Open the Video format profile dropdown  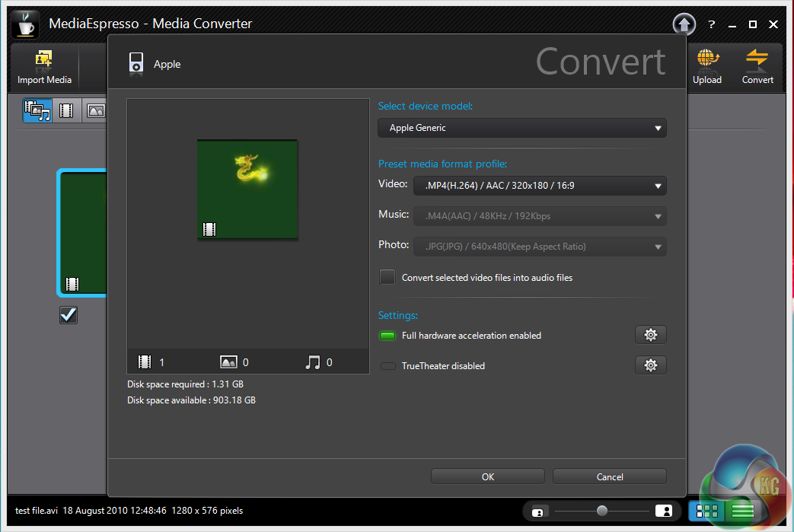pyautogui.click(x=540, y=185)
